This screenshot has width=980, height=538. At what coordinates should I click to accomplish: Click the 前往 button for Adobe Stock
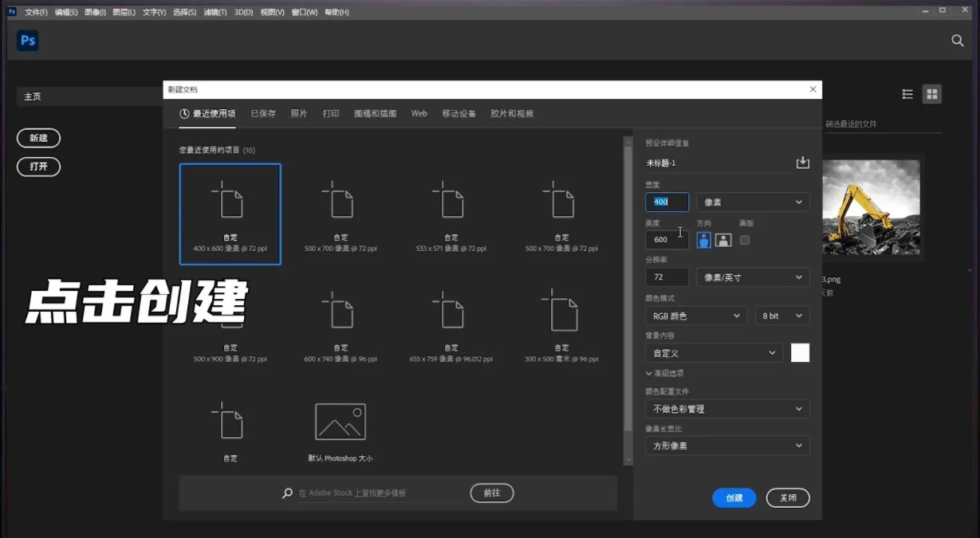tap(492, 493)
